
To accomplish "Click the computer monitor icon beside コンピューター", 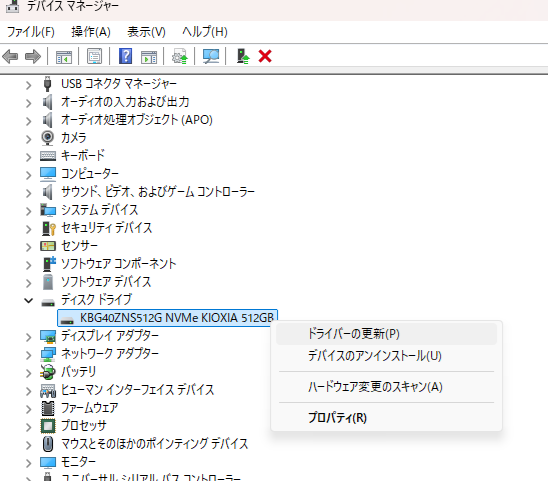I will point(48,174).
